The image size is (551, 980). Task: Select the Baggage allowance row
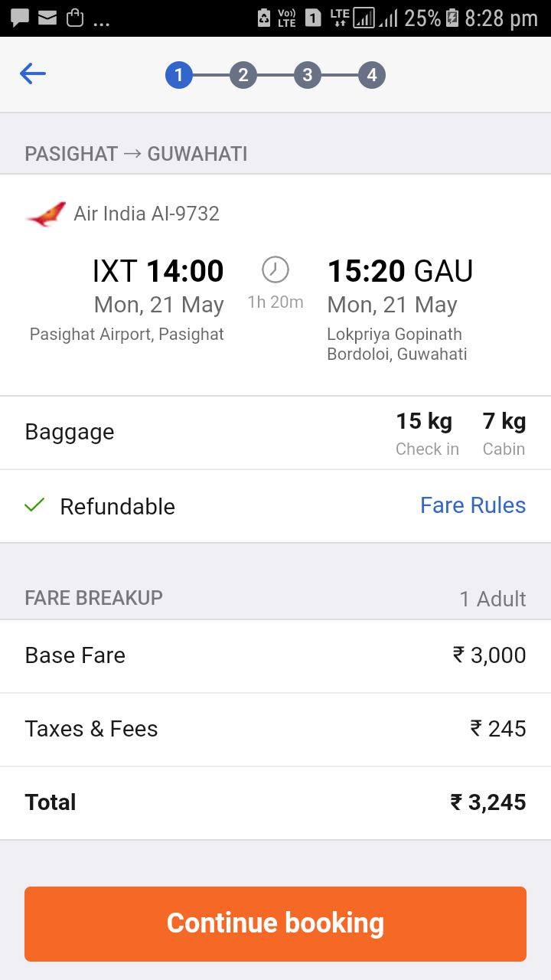[275, 433]
